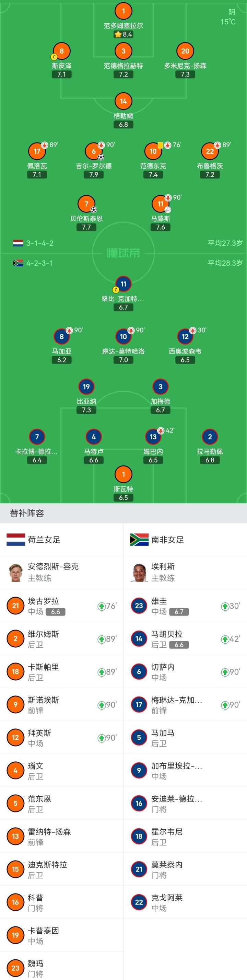Tap Netherlands goalkeeper number 1 jersey icon
Image resolution: width=247 pixels, height=980 pixels.
tap(123, 11)
